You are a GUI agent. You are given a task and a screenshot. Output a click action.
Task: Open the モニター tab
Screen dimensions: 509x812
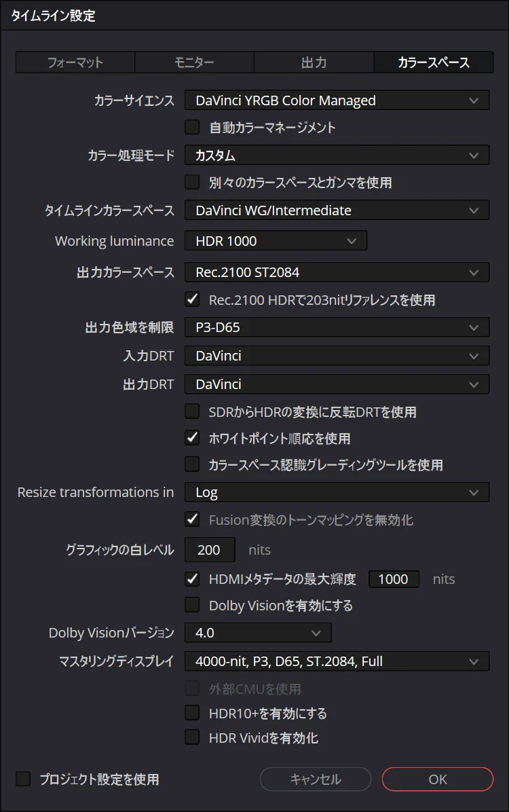pos(194,62)
